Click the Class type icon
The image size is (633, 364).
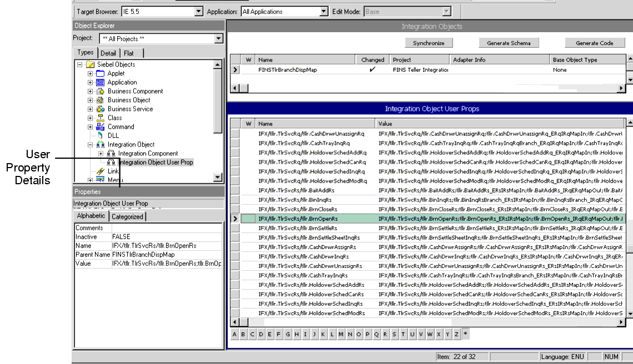pos(100,118)
